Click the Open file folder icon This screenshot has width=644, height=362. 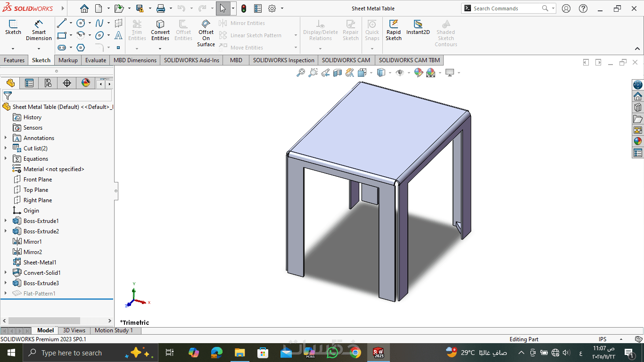tap(119, 8)
